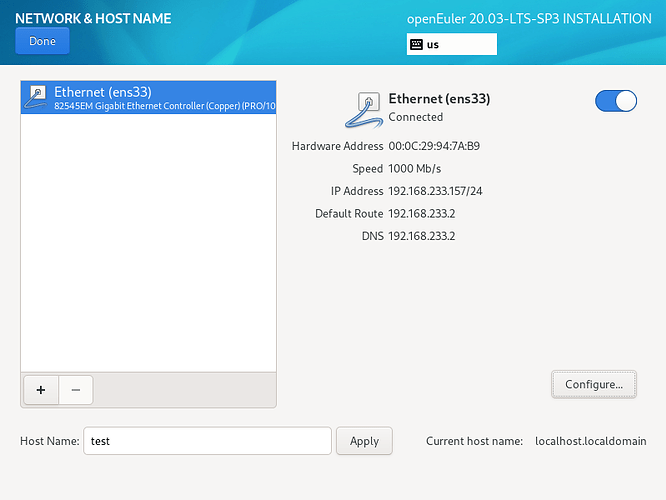Focus the Host Name text field
666x500 pixels.
(207, 441)
